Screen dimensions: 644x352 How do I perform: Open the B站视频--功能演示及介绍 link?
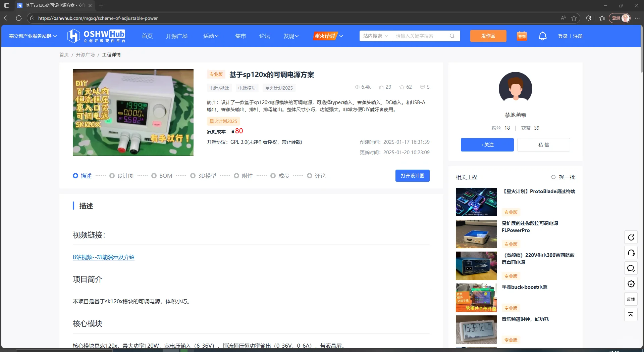click(x=104, y=257)
